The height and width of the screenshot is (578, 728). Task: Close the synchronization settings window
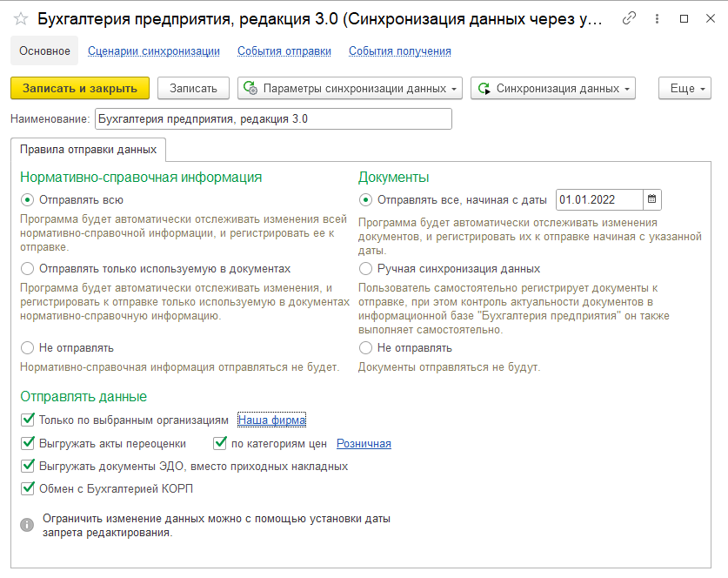[711, 18]
